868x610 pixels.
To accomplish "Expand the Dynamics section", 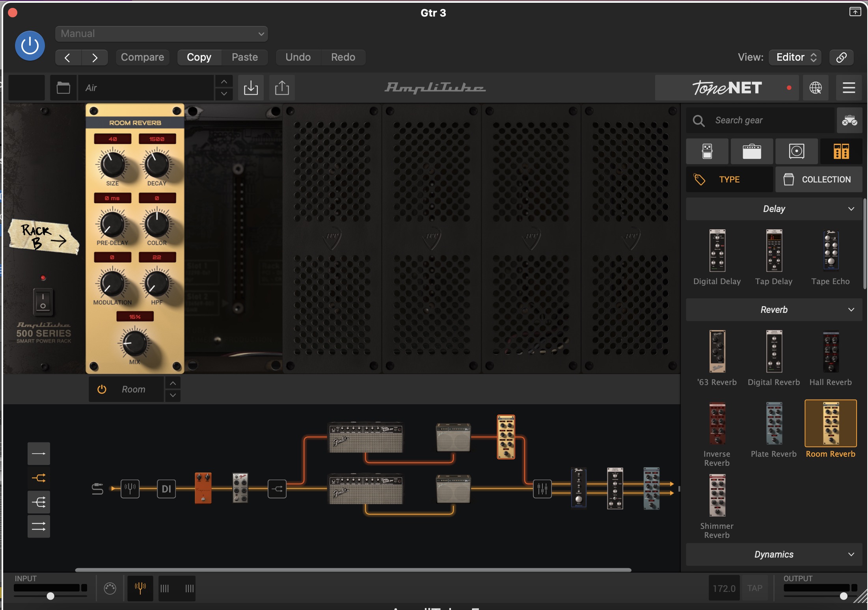I will (x=774, y=554).
